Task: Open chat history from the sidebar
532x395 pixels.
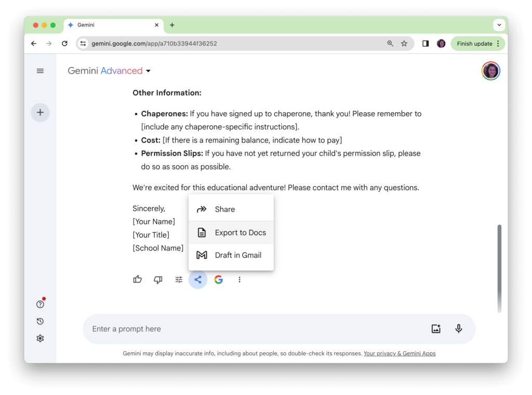Action: pyautogui.click(x=40, y=321)
